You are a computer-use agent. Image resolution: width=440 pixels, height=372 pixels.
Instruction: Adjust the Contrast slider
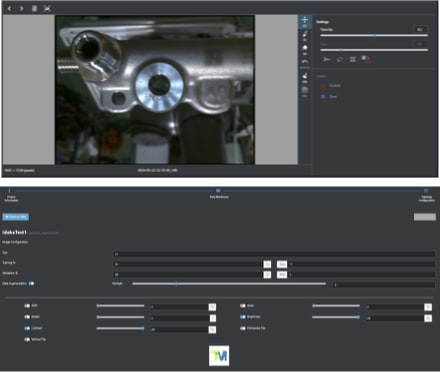(120, 328)
